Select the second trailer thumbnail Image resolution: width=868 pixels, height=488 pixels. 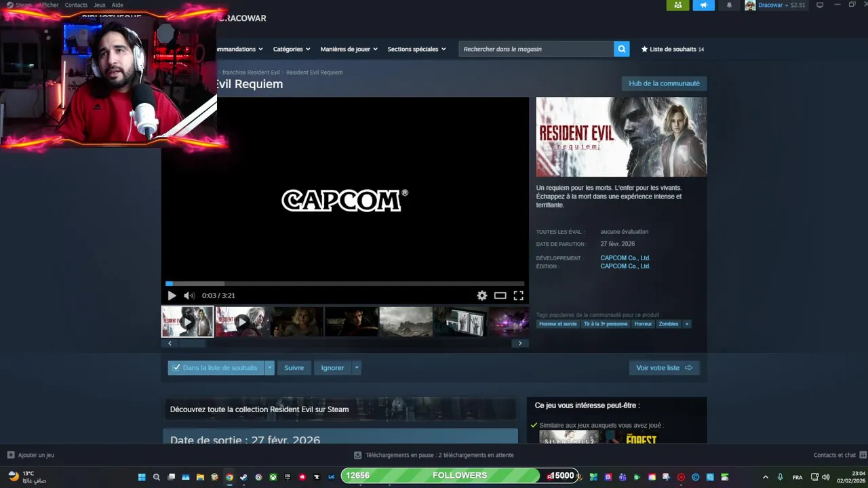coord(242,322)
